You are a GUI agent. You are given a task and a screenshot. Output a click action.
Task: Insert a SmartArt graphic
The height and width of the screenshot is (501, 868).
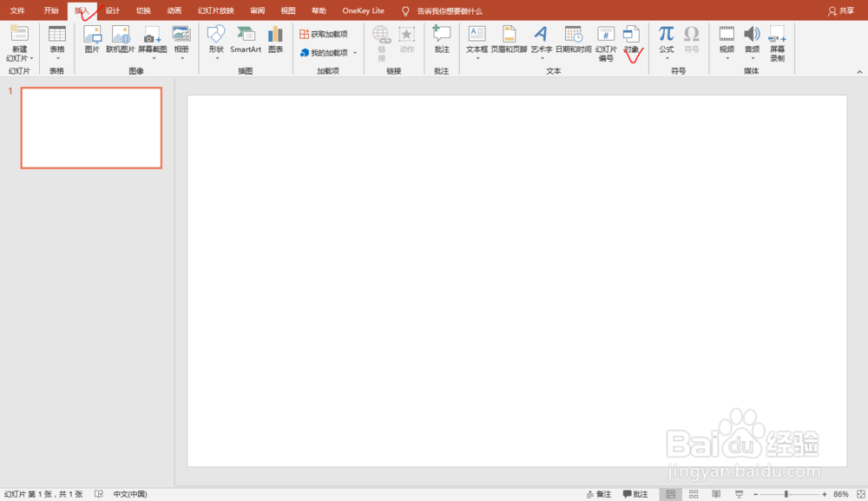(246, 39)
